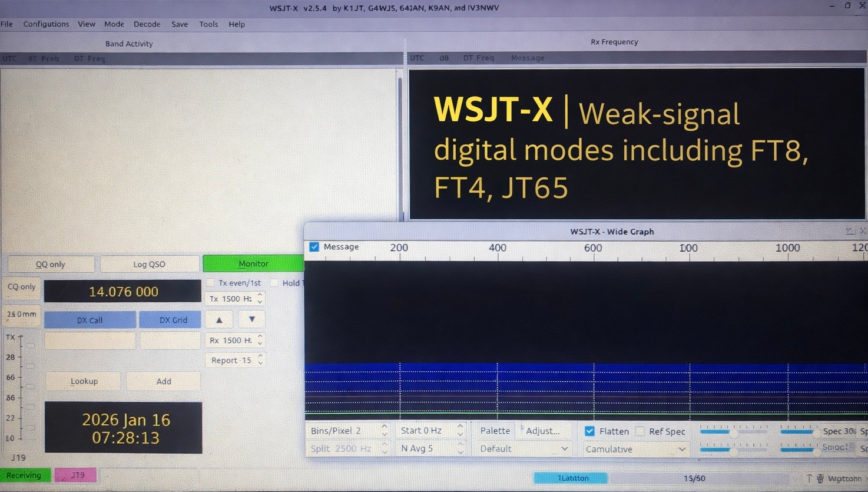Click the Log QSO button
This screenshot has width=868, height=492.
pos(149,264)
